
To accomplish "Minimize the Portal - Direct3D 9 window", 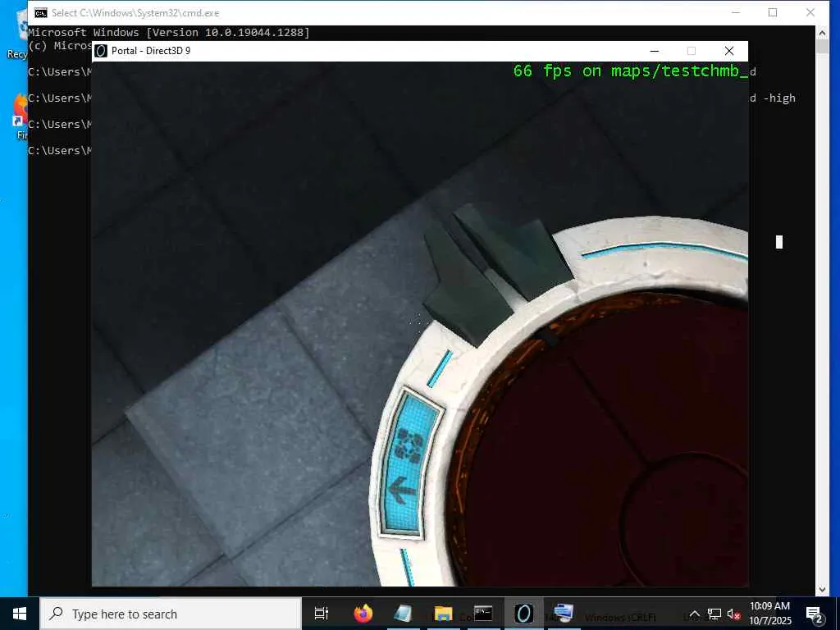I will point(654,51).
